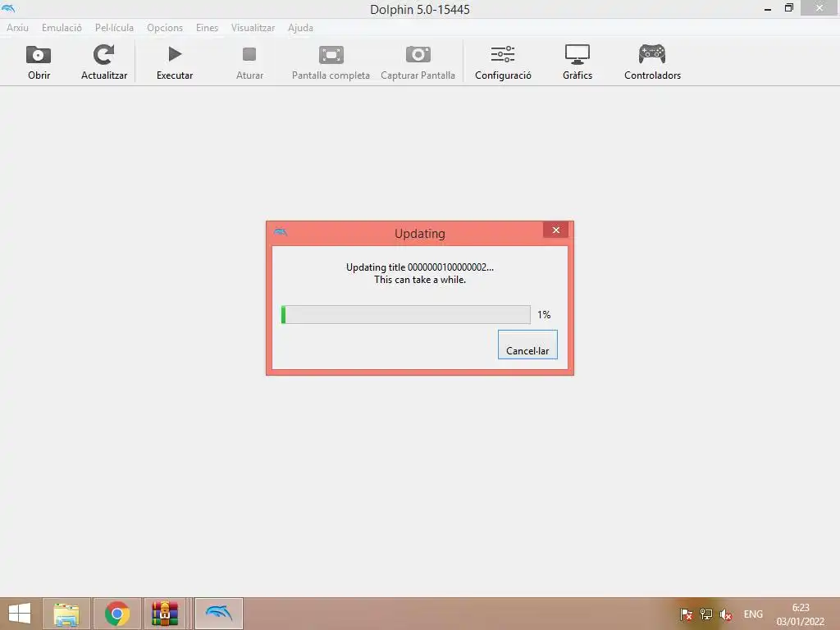Open the Action Center flag icon

pos(686,614)
